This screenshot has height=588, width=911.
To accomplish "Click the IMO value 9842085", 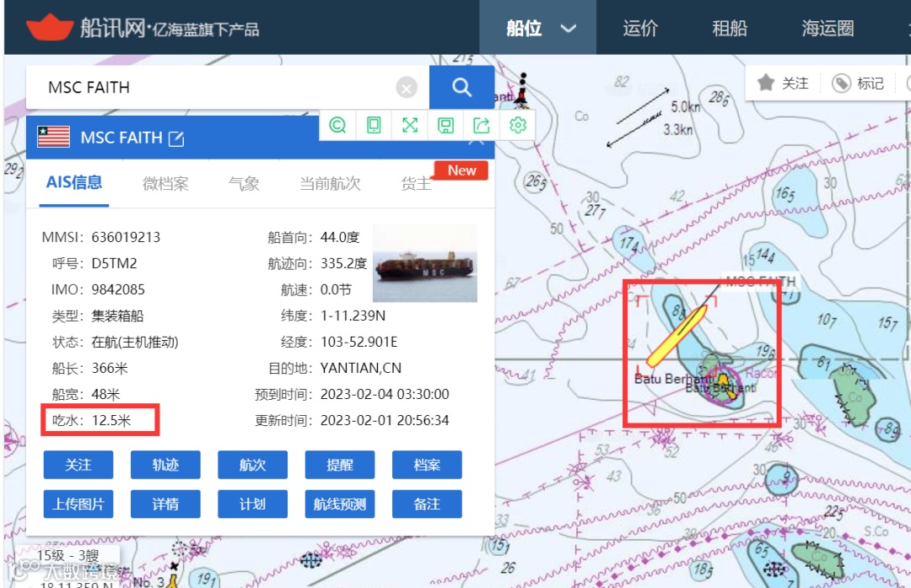I will point(118,289).
